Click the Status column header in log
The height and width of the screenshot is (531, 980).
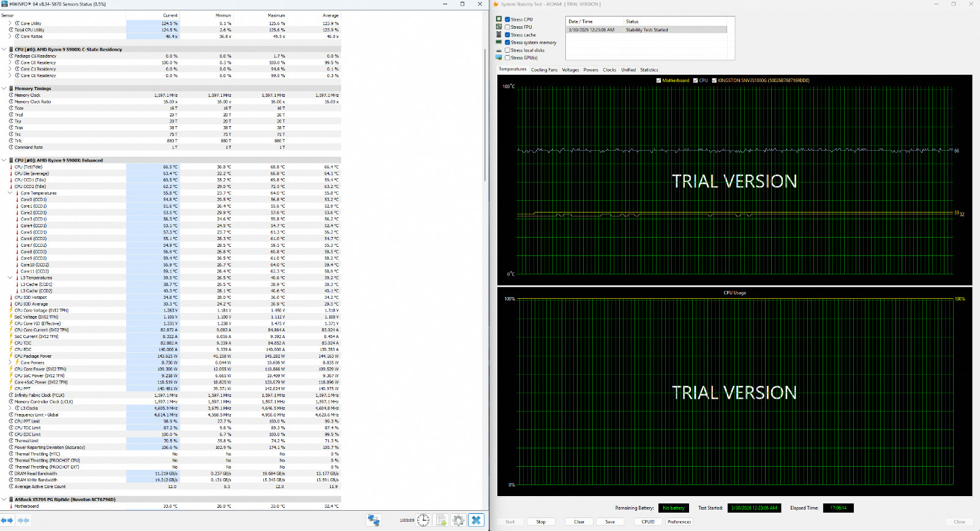click(x=675, y=21)
